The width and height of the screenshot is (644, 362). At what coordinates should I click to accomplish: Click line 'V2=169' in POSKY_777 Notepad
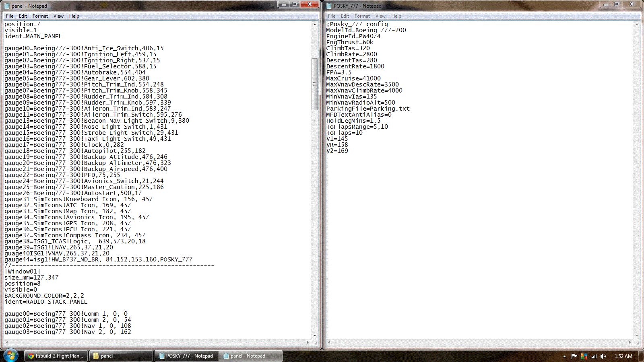(337, 151)
